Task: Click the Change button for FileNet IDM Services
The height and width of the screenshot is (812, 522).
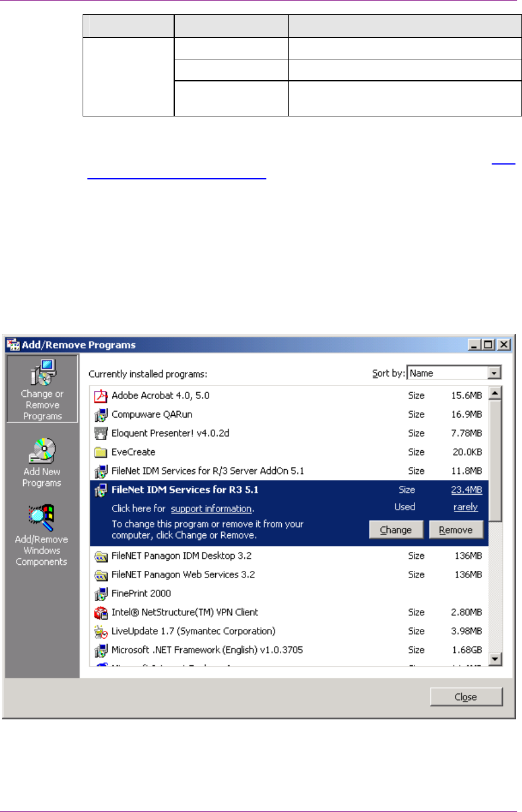Action: point(396,530)
